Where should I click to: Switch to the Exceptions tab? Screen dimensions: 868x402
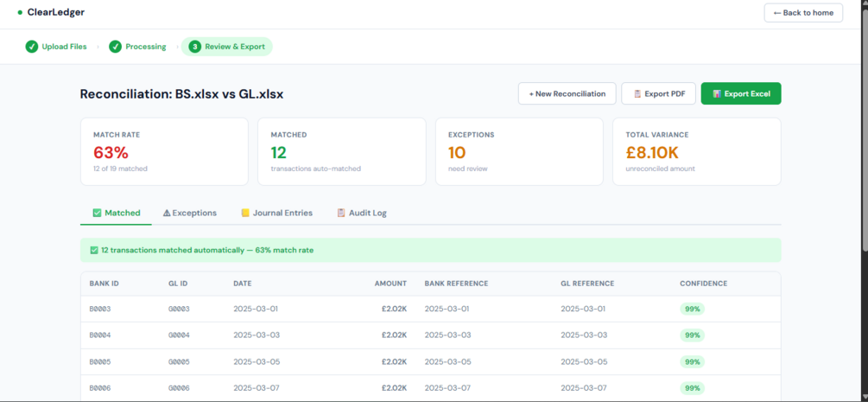189,213
